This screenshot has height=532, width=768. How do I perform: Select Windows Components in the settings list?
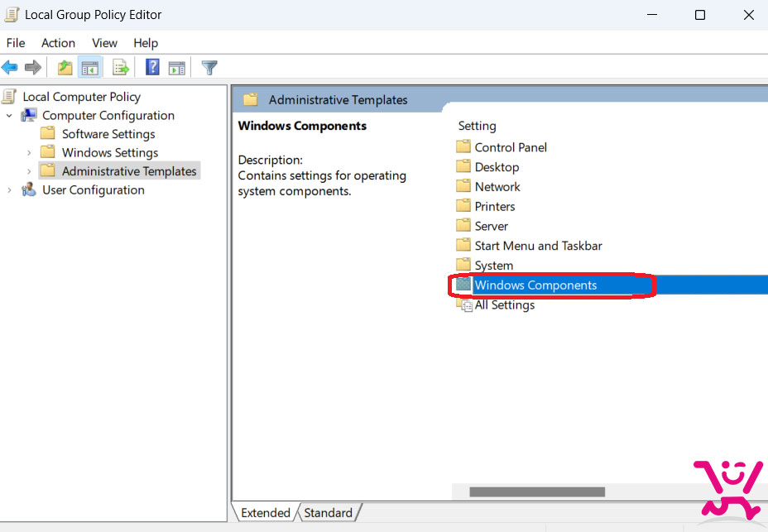pos(535,285)
